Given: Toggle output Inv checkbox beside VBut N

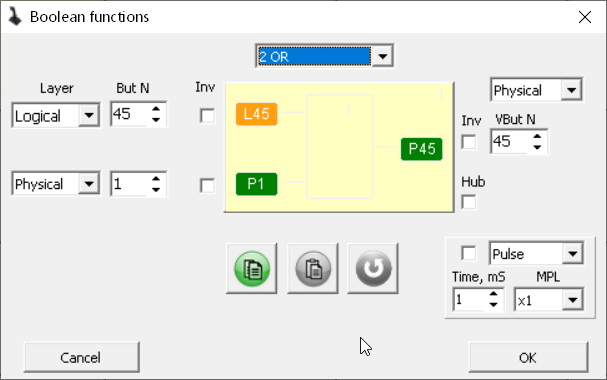Looking at the screenshot, I should click(469, 142).
